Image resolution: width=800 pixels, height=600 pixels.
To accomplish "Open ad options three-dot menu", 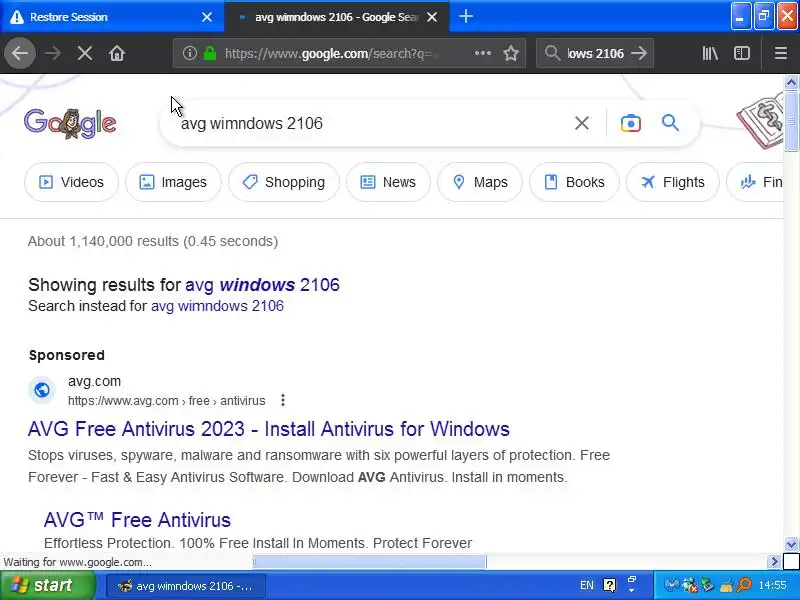I will (x=283, y=401).
